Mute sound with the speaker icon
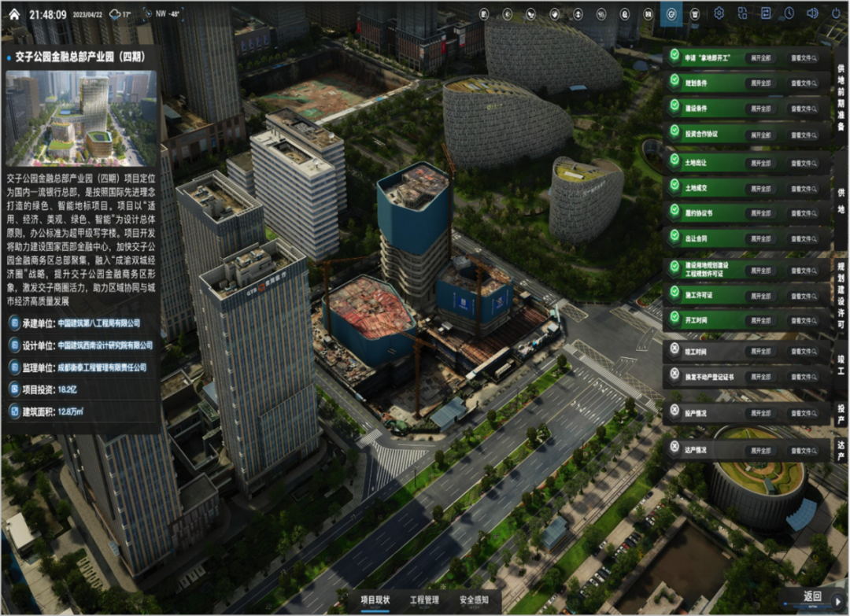Image resolution: width=850 pixels, height=616 pixels. pyautogui.click(x=812, y=13)
